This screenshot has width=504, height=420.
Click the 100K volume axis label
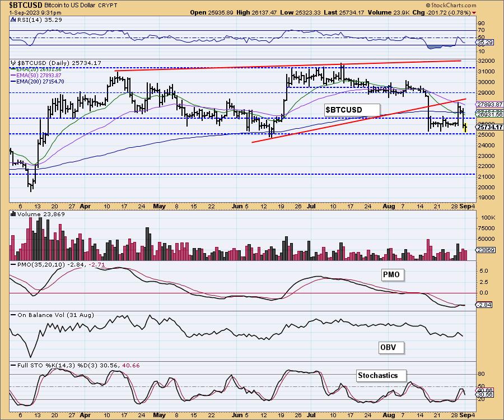(488, 217)
